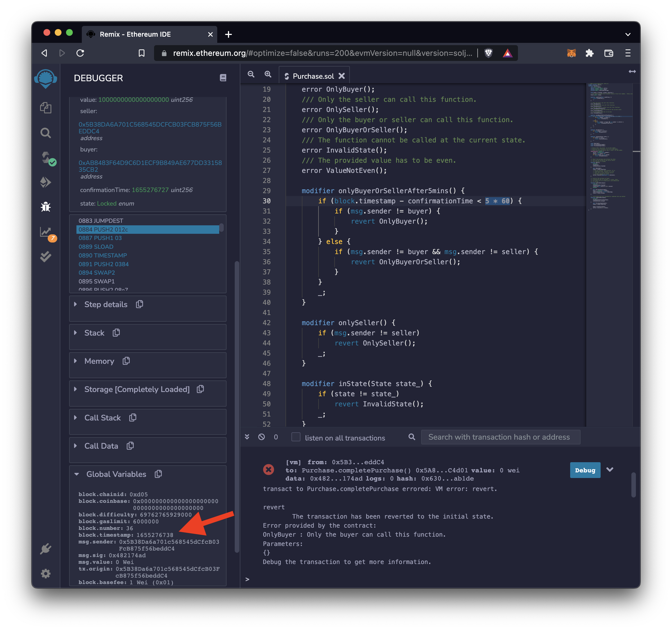Open the Search in files sidebar icon
672x630 pixels.
pos(46,133)
